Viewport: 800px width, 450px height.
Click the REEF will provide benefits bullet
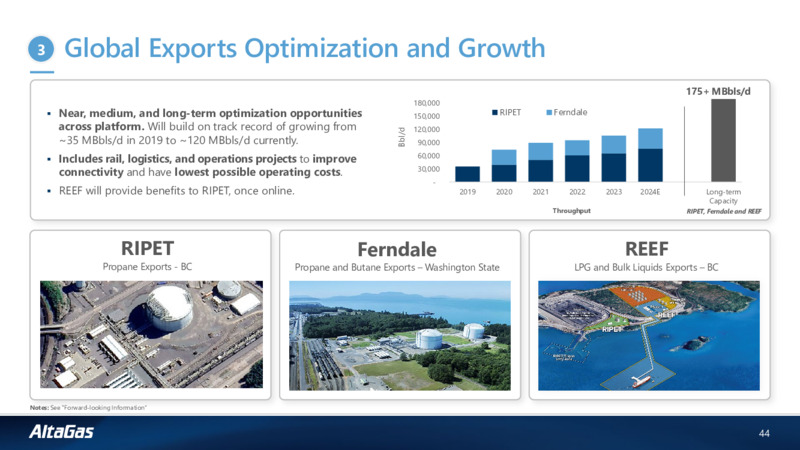pyautogui.click(x=177, y=191)
